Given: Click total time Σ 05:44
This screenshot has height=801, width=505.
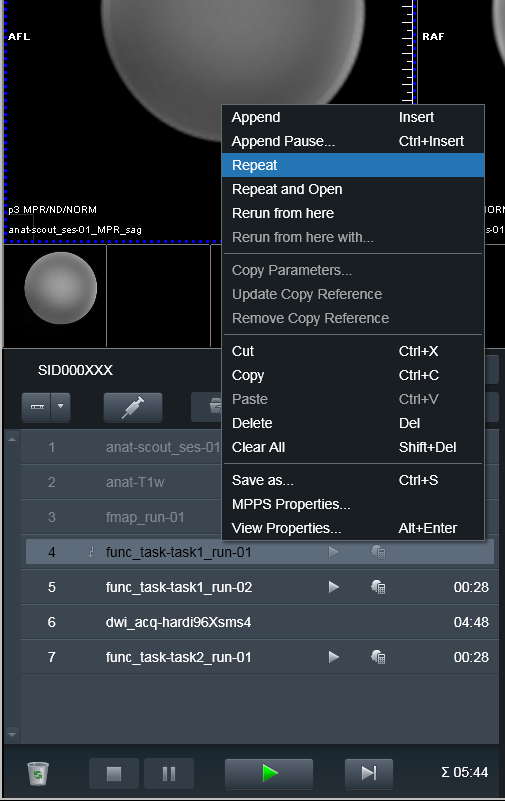Looking at the screenshot, I should 464,772.
